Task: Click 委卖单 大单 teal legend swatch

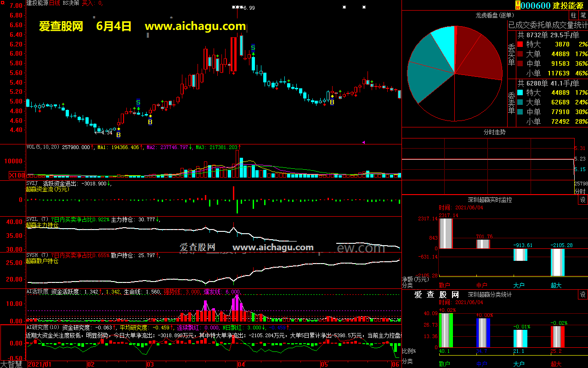Action: tap(520, 103)
